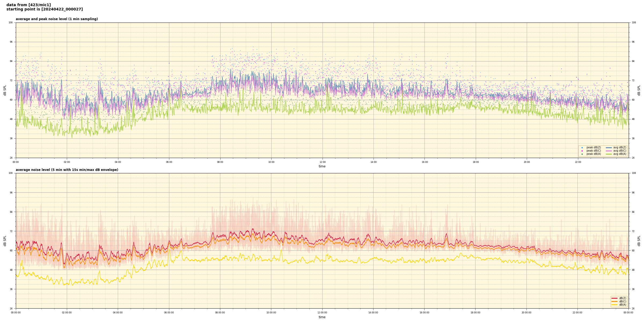This screenshot has height=322, width=644.
Task: Click the avg dB(A) legend line sample
Action: pyautogui.click(x=609, y=154)
